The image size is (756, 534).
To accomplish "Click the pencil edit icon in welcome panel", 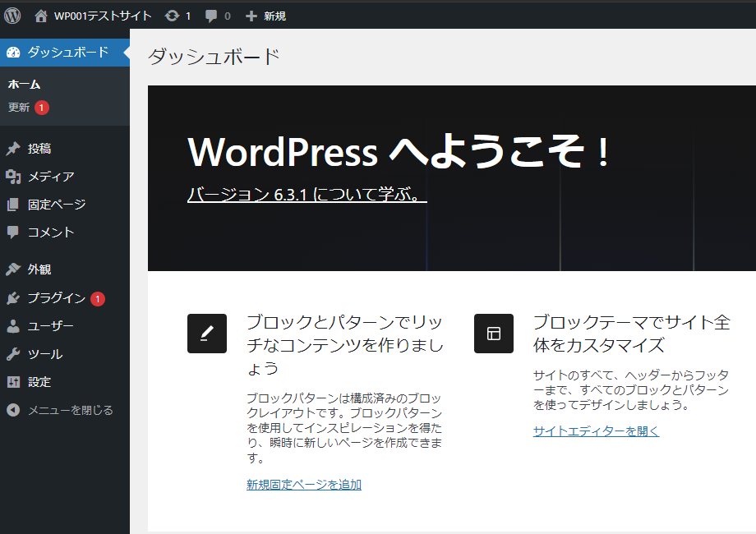I will click(207, 334).
